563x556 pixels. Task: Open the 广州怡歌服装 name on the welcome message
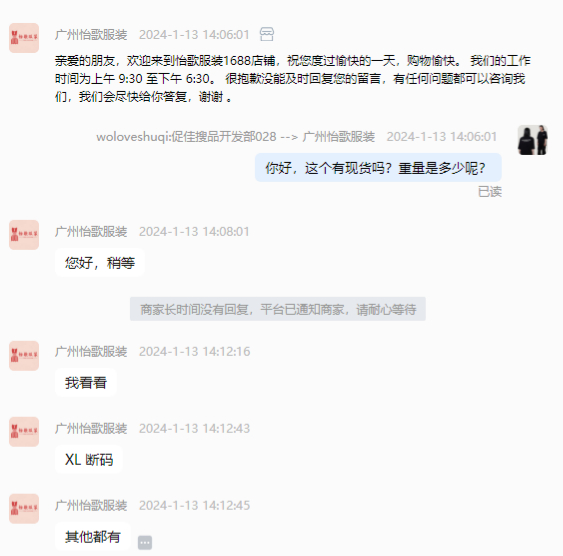(91, 35)
